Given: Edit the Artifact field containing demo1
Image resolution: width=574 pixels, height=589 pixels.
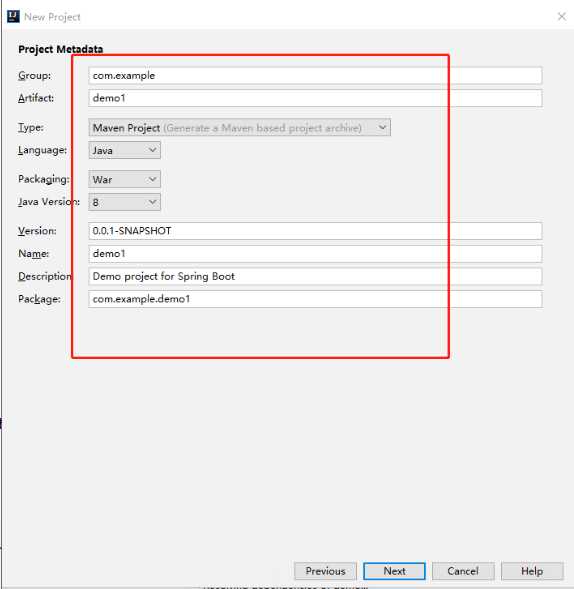Looking at the screenshot, I should (x=315, y=98).
